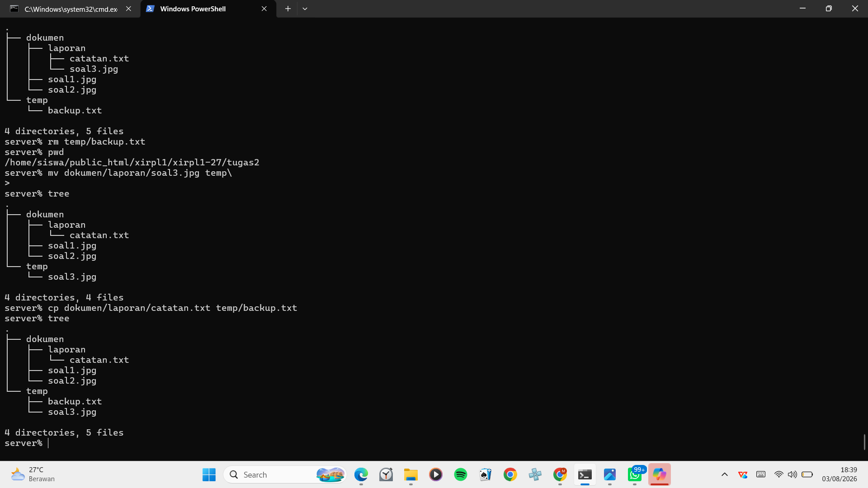Open the touch keyboard tray icon
This screenshot has height=488, width=868.
761,474
